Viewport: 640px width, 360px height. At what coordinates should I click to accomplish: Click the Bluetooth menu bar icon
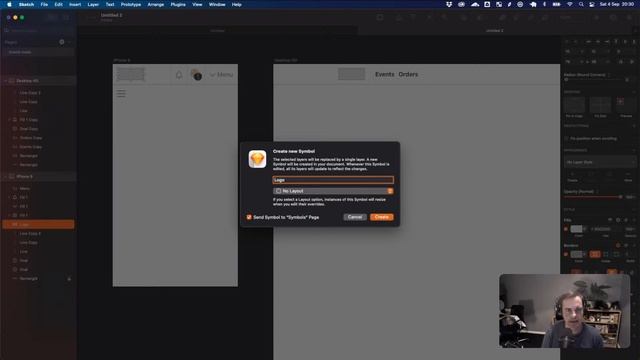click(544, 4)
